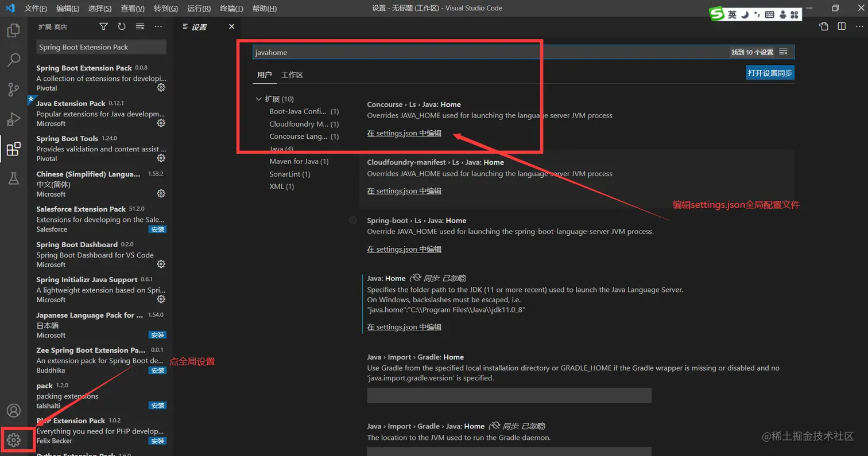Open the 查看(V) menu
Screen dimensions: 868x456
[133, 9]
